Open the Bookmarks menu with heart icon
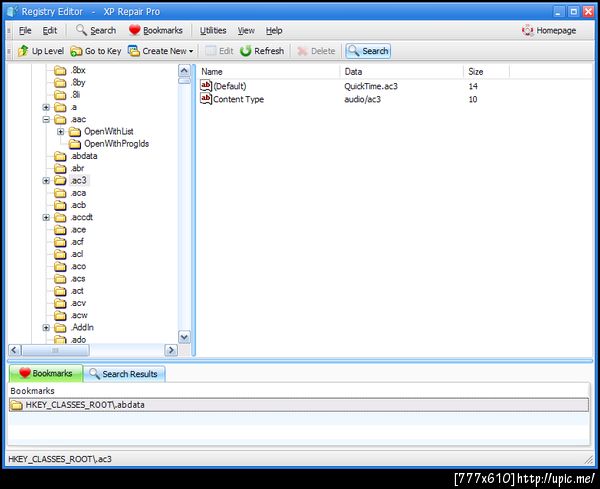Image resolution: width=600 pixels, height=489 pixels. tap(155, 30)
